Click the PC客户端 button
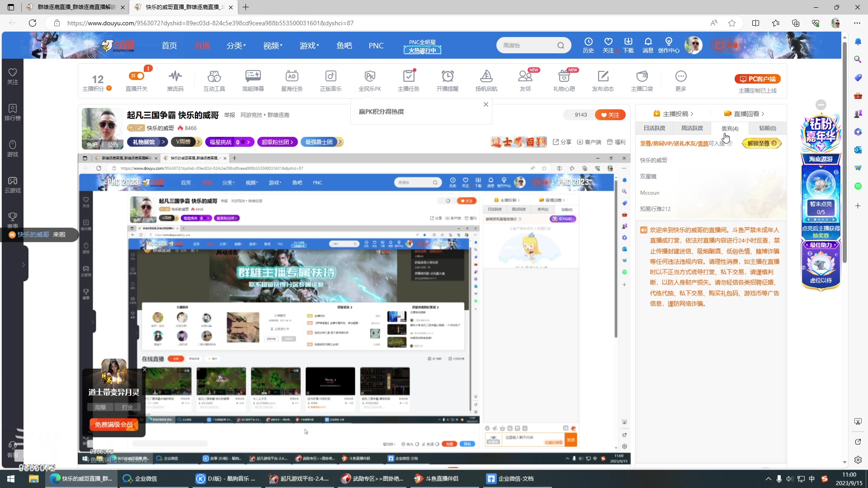This screenshot has width=868, height=488. coord(758,79)
